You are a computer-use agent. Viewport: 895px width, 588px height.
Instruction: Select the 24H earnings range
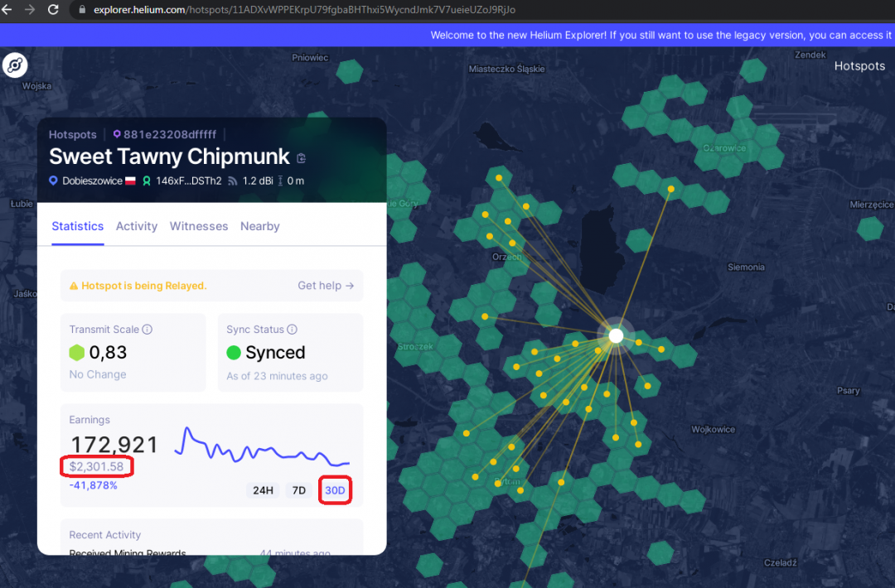point(263,490)
